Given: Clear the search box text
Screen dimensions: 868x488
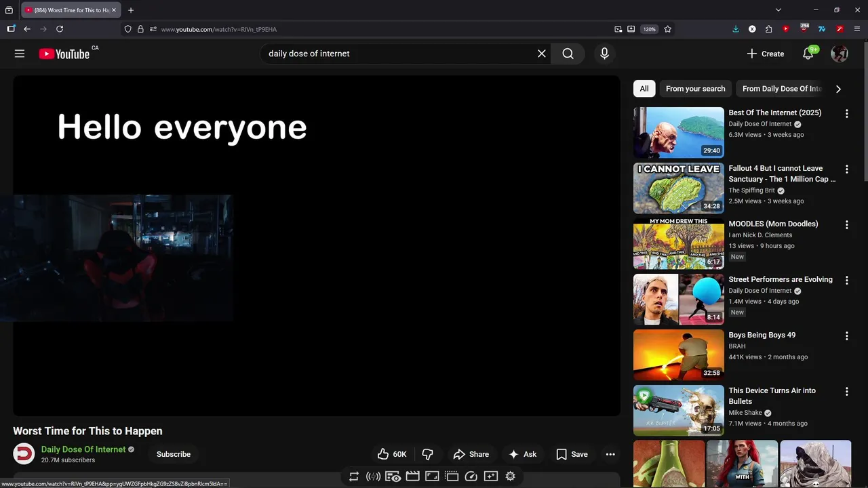Looking at the screenshot, I should (x=542, y=54).
